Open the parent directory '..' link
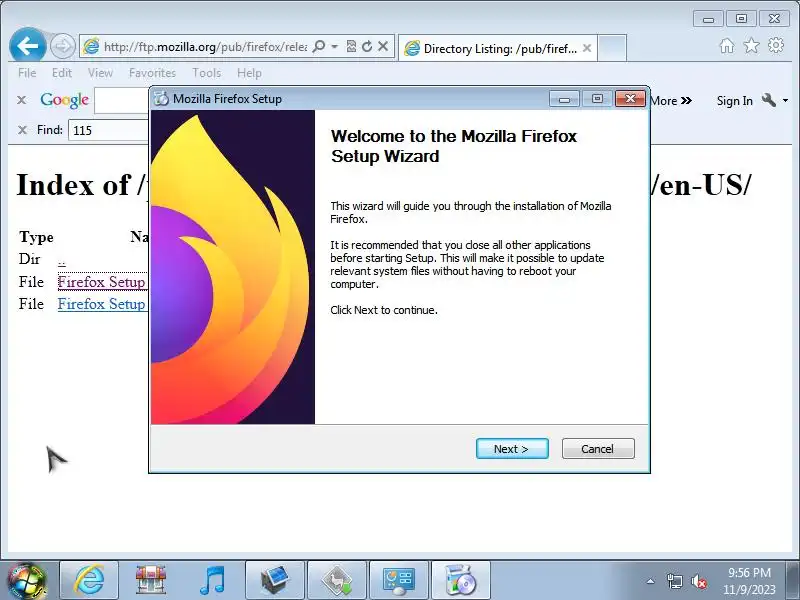 62,260
